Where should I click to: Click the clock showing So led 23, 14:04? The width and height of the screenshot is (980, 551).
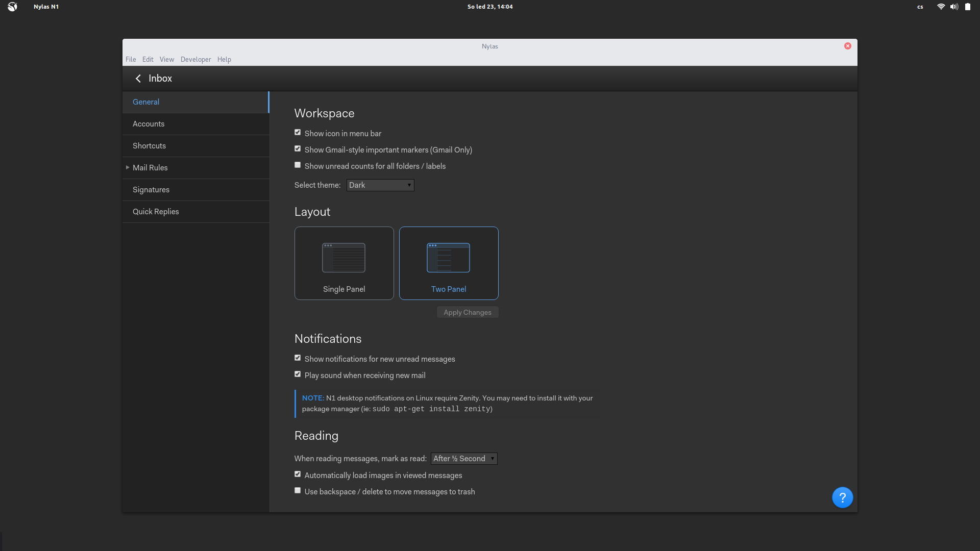pyautogui.click(x=490, y=7)
